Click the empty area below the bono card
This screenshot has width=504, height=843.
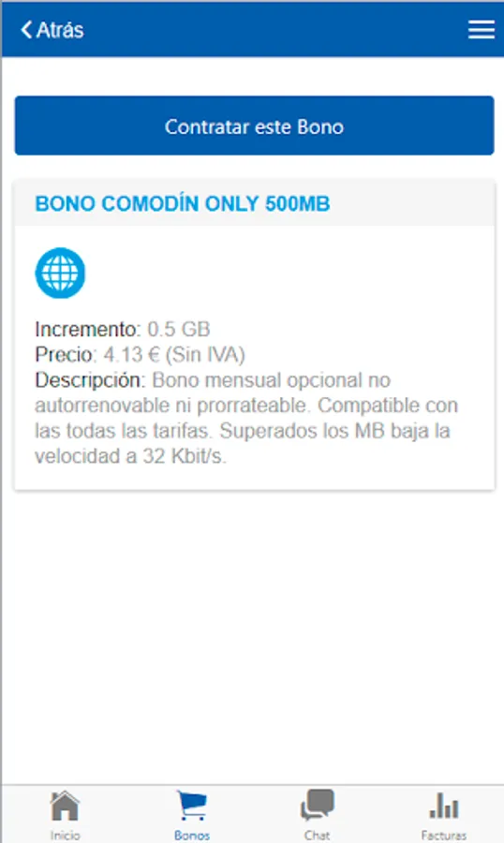point(253,637)
